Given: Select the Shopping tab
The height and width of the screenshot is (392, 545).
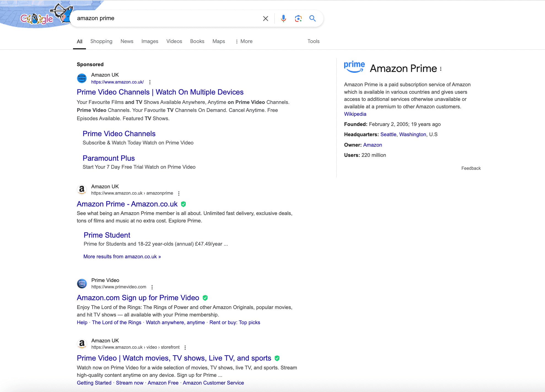Looking at the screenshot, I should click(101, 41).
